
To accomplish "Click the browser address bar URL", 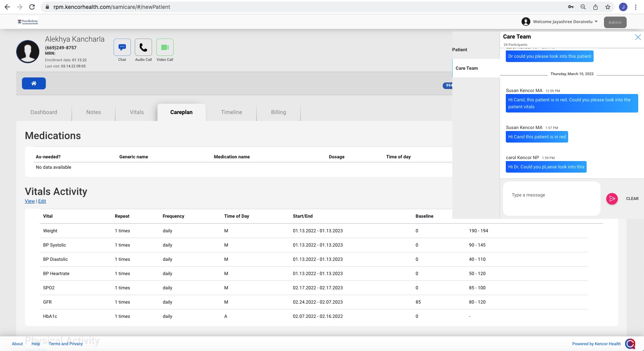I will point(112,7).
